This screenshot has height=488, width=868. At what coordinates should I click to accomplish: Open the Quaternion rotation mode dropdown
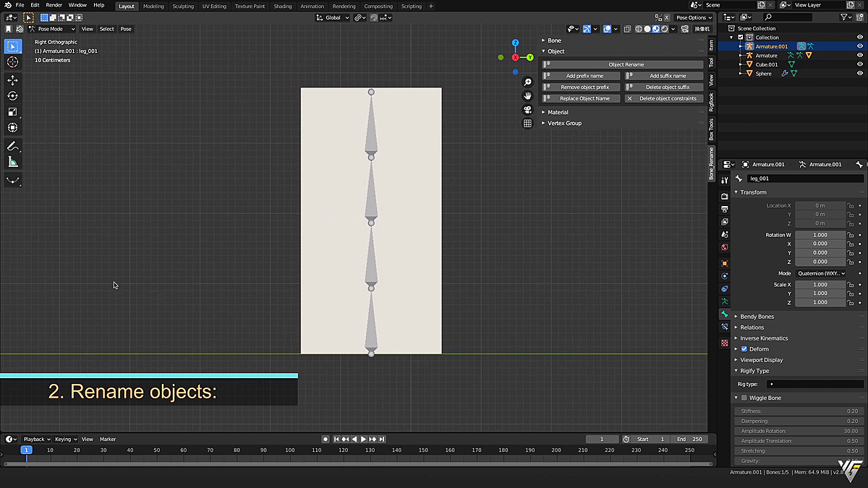pyautogui.click(x=821, y=273)
